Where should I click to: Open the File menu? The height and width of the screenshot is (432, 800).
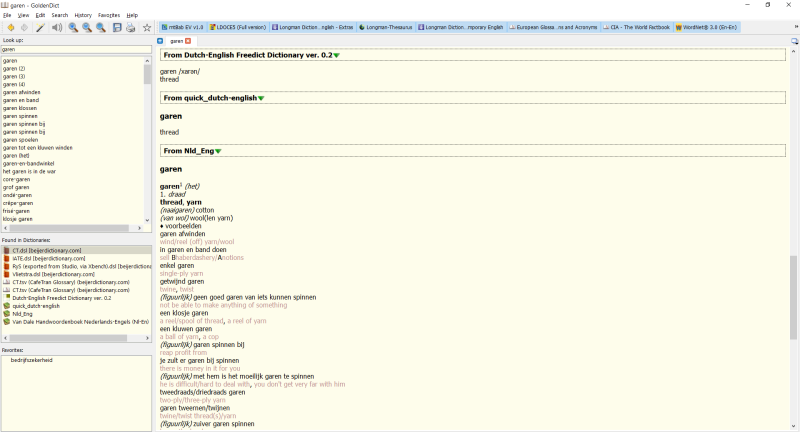(x=7, y=15)
